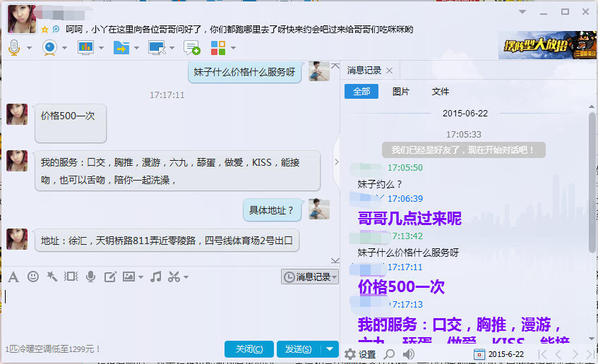Select the 全部 filter tab
This screenshot has width=598, height=364.
(x=361, y=92)
